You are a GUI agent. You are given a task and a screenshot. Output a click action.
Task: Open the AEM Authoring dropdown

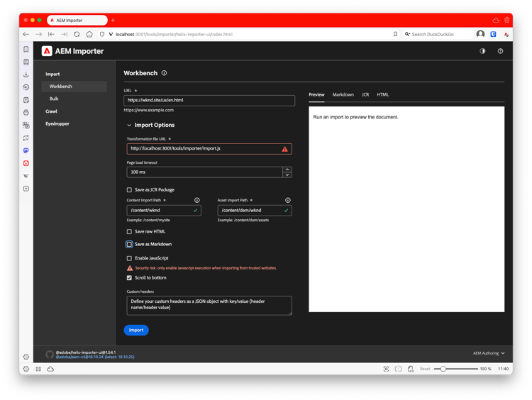(x=489, y=353)
